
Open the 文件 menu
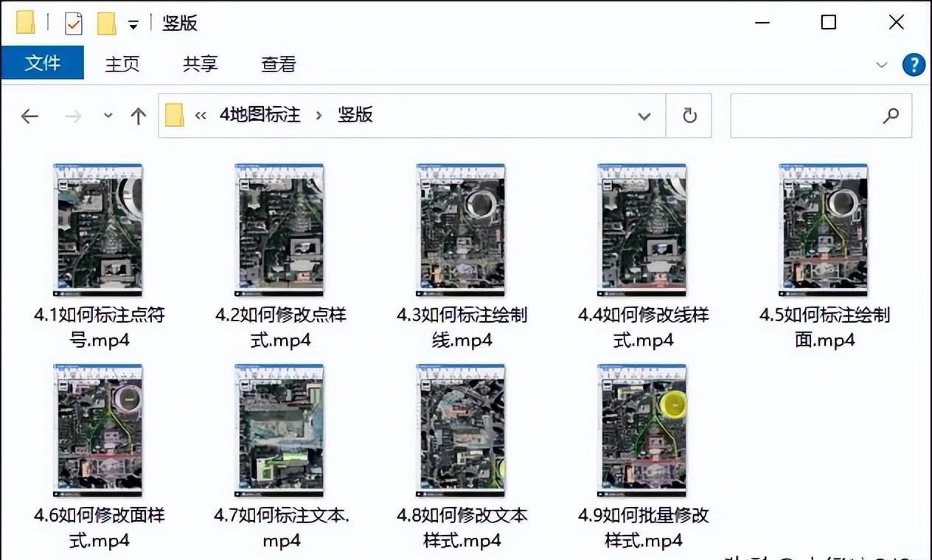pos(43,64)
